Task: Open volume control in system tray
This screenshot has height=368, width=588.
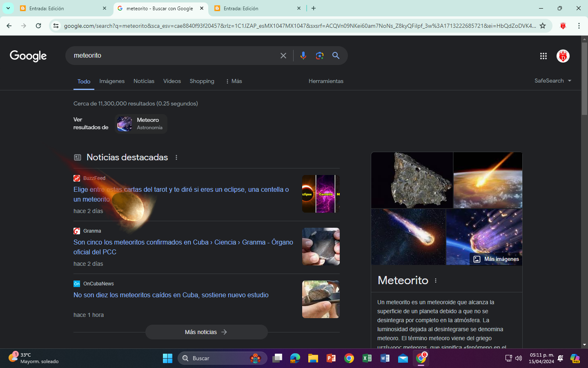Action: [519, 358]
